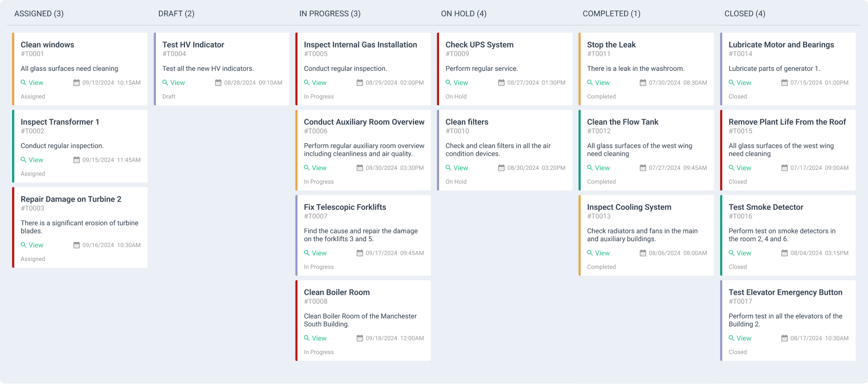
Task: Select the IN PROGRESS (3) column header
Action: click(329, 14)
